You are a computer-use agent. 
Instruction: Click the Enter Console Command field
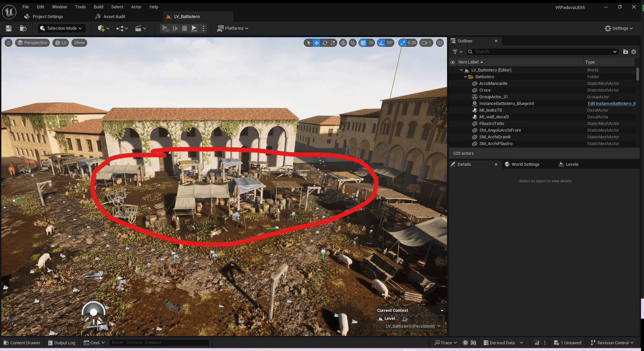pos(159,342)
